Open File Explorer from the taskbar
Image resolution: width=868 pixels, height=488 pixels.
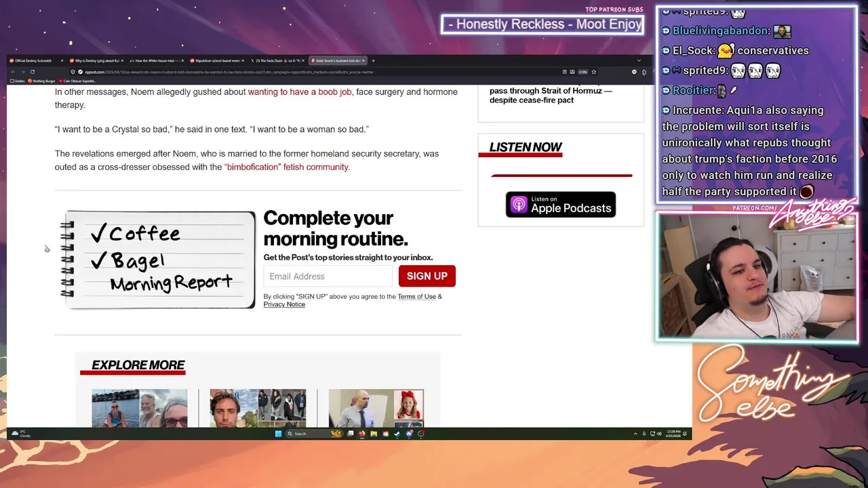(374, 434)
